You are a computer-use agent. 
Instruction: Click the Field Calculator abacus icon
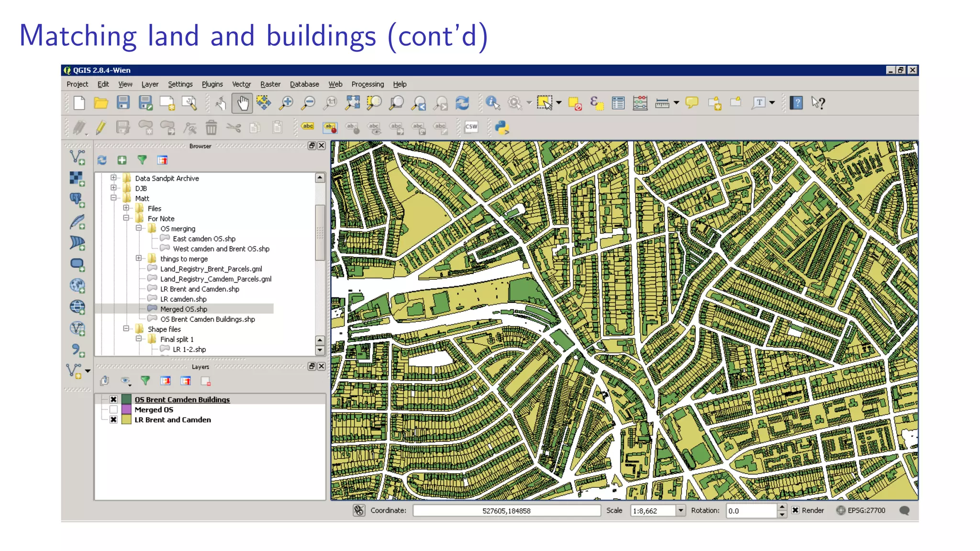[x=640, y=103]
